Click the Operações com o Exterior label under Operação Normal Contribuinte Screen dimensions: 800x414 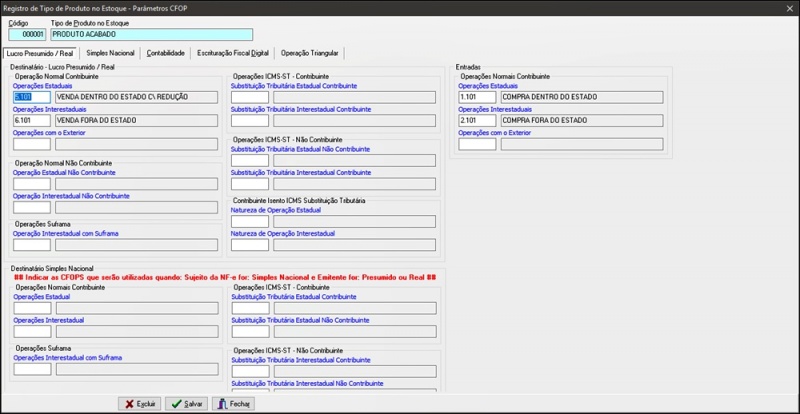49,133
